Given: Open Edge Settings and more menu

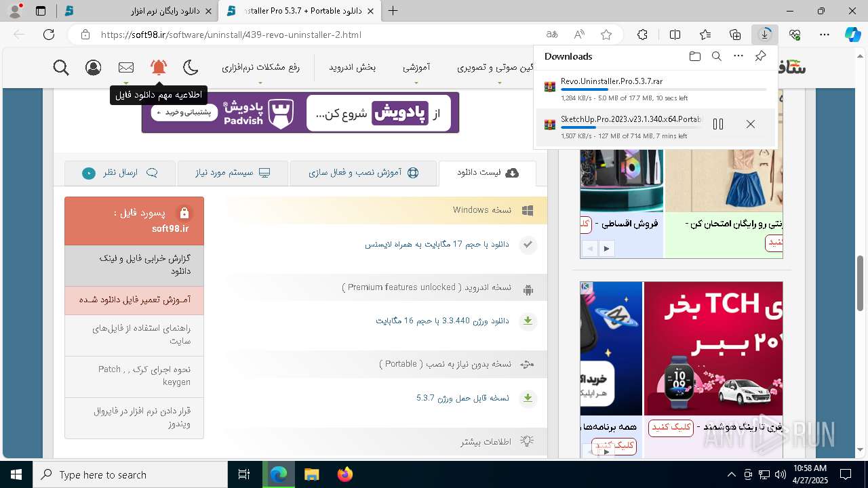Looking at the screenshot, I should point(825,35).
